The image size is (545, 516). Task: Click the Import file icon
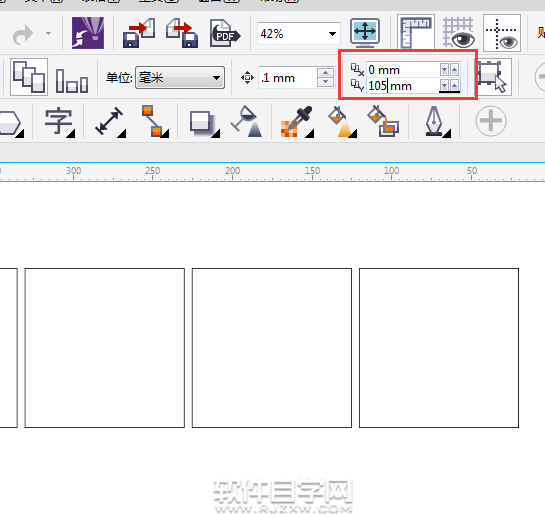point(139,33)
